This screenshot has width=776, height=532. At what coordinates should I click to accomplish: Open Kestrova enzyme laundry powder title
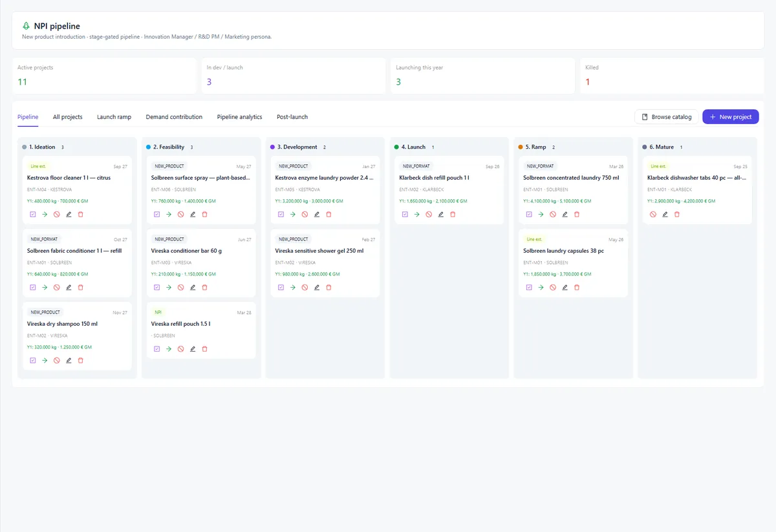click(x=325, y=178)
